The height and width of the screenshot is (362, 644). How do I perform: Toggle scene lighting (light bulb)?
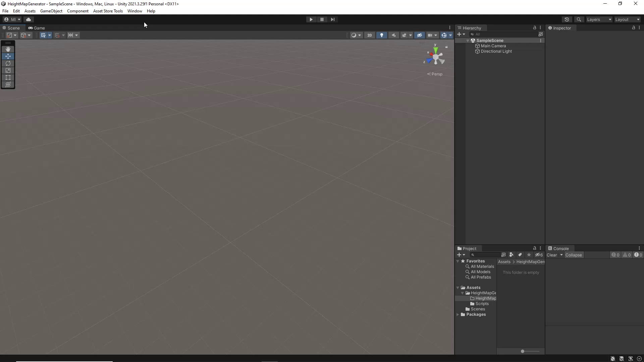click(381, 35)
